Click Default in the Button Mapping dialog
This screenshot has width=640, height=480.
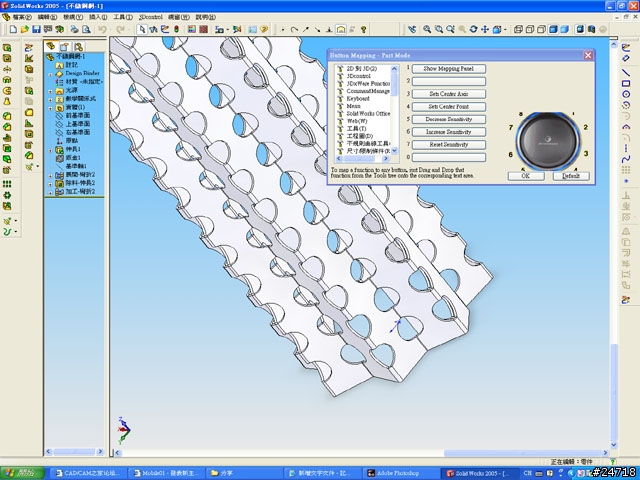tap(571, 176)
